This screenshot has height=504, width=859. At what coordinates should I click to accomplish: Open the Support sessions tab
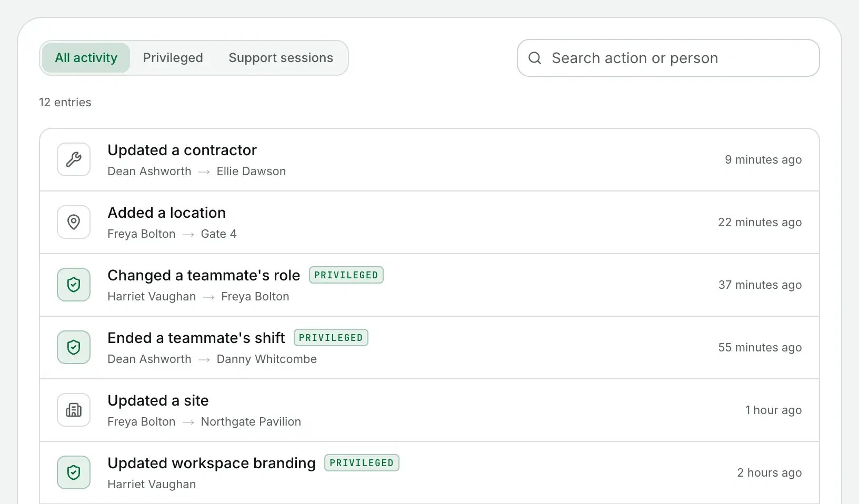[281, 58]
